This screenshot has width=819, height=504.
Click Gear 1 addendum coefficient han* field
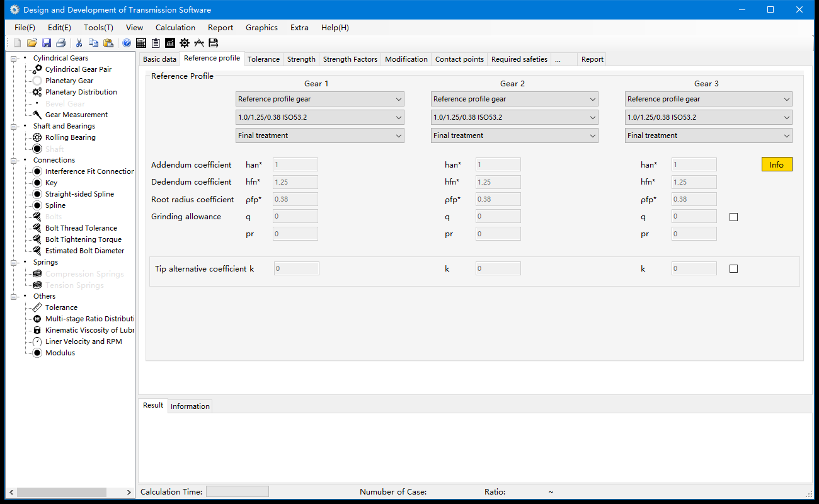pyautogui.click(x=295, y=164)
